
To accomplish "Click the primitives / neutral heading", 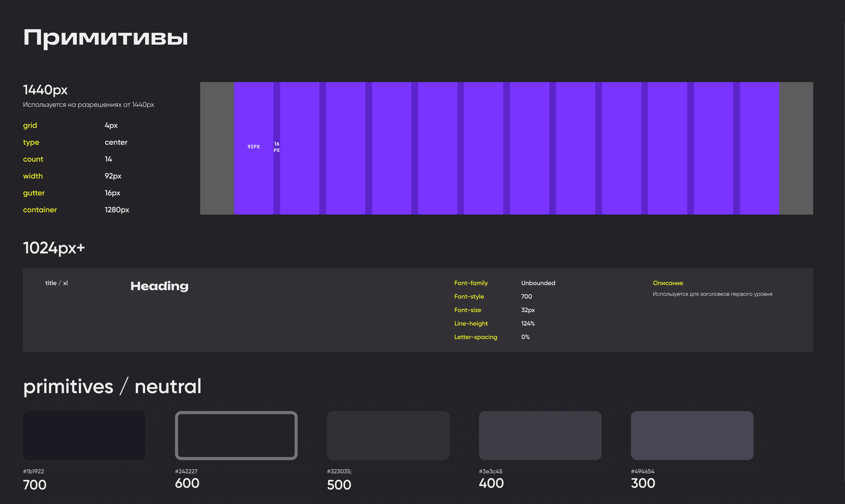I will [112, 387].
